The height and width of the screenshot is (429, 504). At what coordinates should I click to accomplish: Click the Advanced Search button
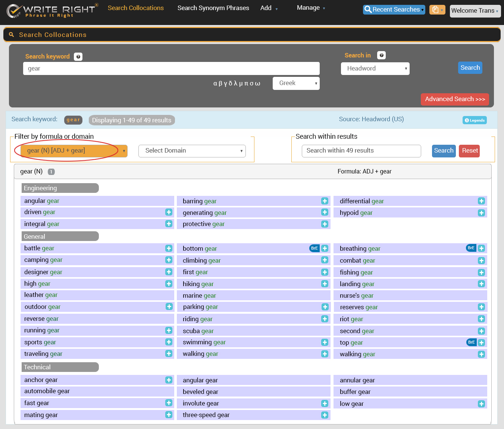click(x=454, y=99)
